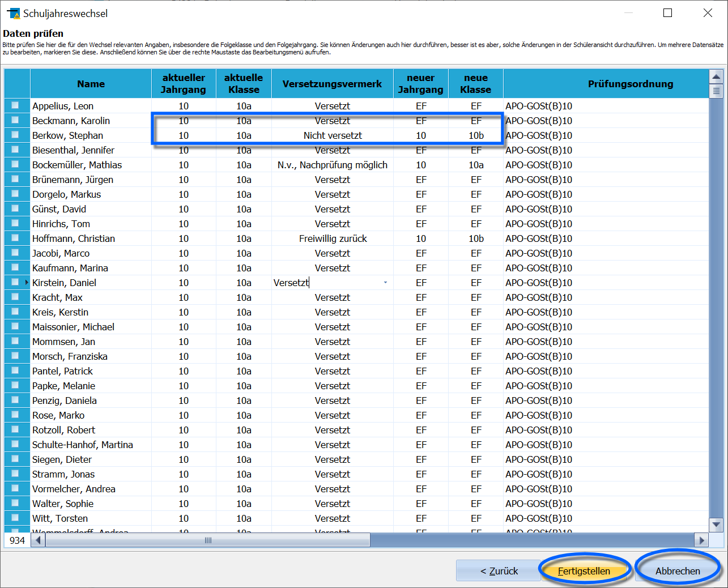Click the vertical scrollbar up arrow
This screenshot has width=728, height=588.
[716, 76]
